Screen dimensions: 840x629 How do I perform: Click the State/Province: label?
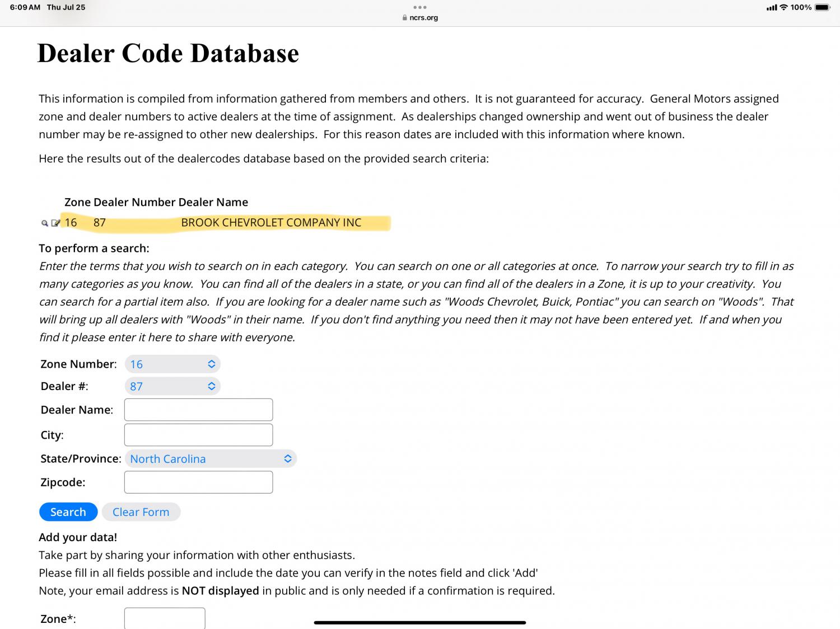[x=81, y=459]
